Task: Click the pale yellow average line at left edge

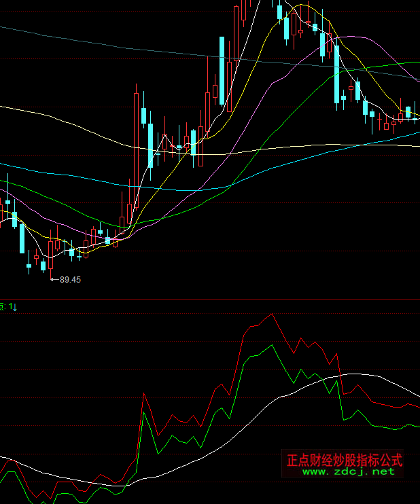Action: 3,107
